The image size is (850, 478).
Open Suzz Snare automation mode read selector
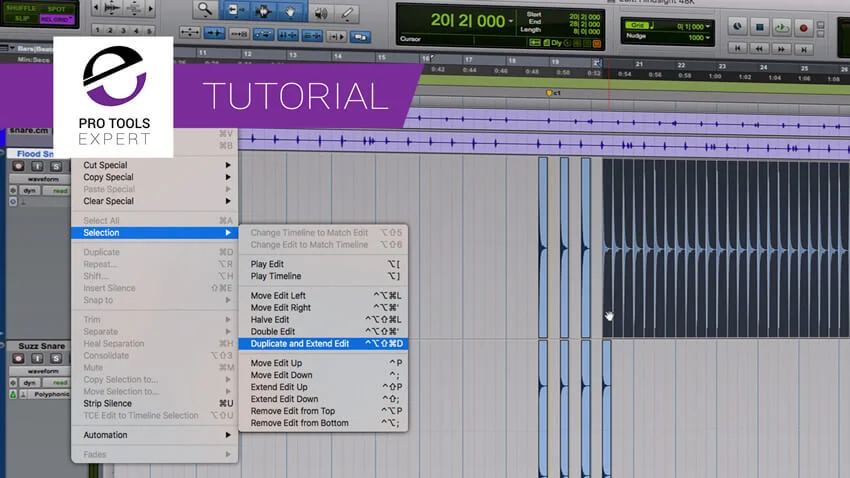(x=57, y=383)
